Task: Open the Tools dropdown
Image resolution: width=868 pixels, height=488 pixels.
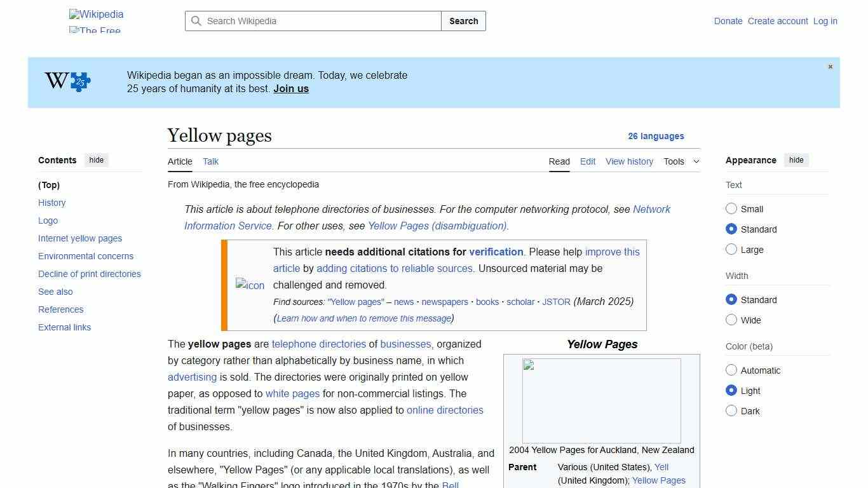Action: point(681,161)
